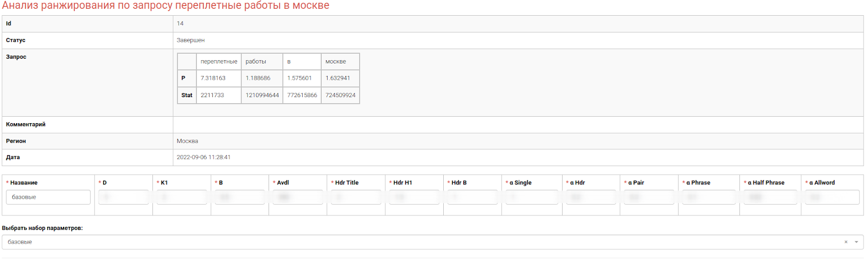This screenshot has width=868, height=261.
Task: Click the α Single input field
Action: [x=532, y=197]
